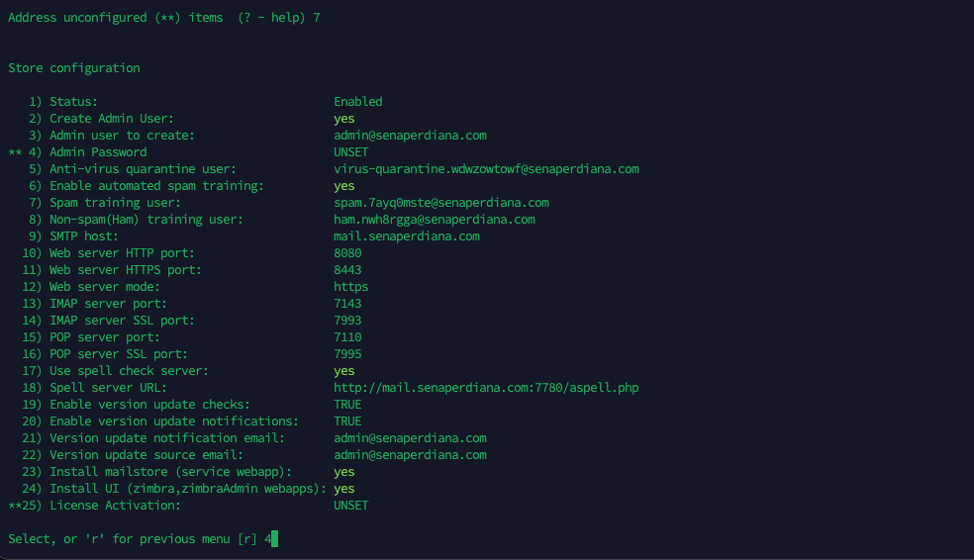Screen dimensions: 974x560
Task: Click the UNSET Admin Password value
Action: click(x=351, y=152)
